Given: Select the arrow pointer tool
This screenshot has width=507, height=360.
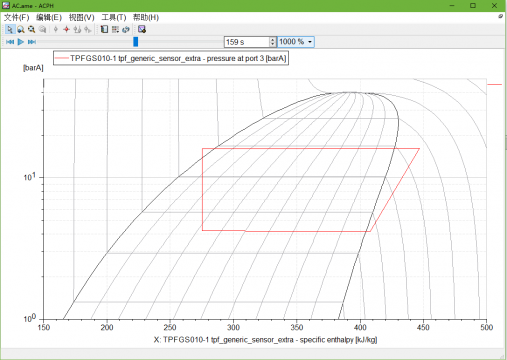Looking at the screenshot, I should tap(10, 29).
